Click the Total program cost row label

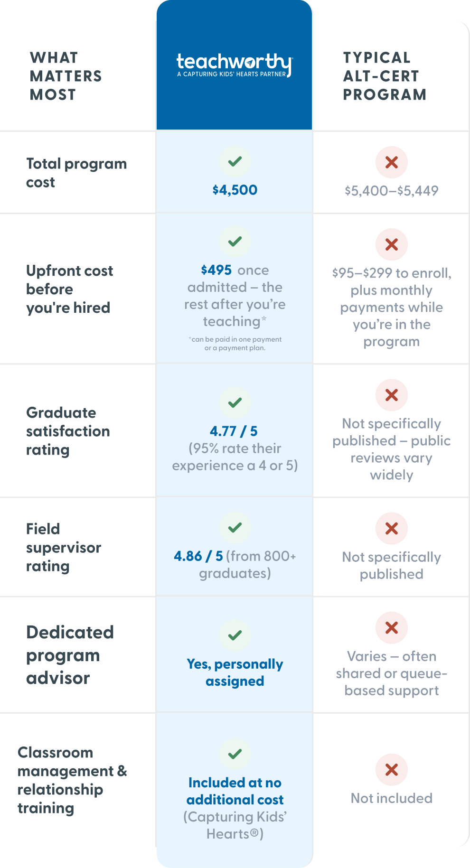click(x=76, y=173)
